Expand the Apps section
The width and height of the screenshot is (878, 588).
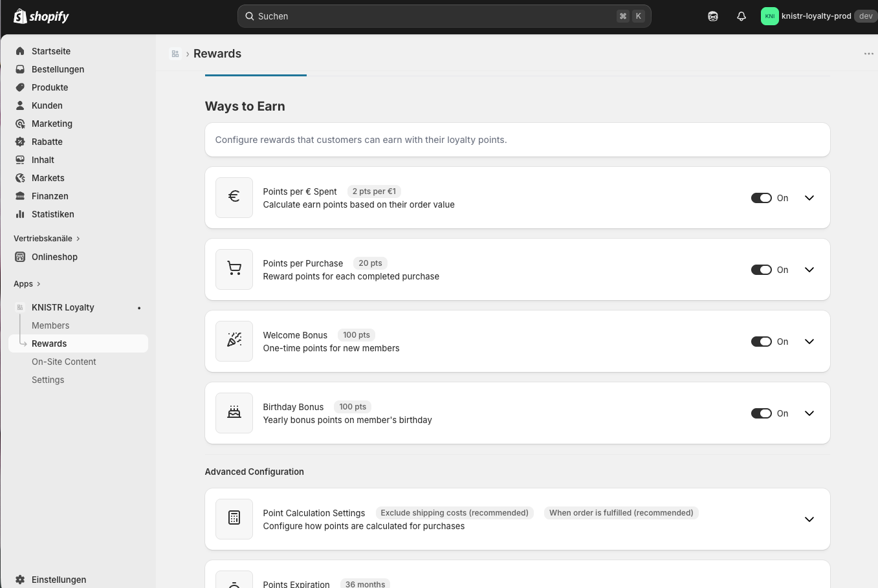[x=27, y=284]
